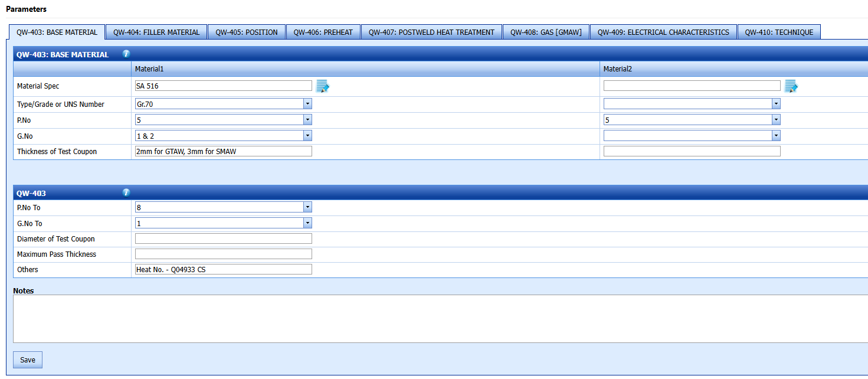Click the Save button
The image size is (868, 379).
(x=28, y=360)
